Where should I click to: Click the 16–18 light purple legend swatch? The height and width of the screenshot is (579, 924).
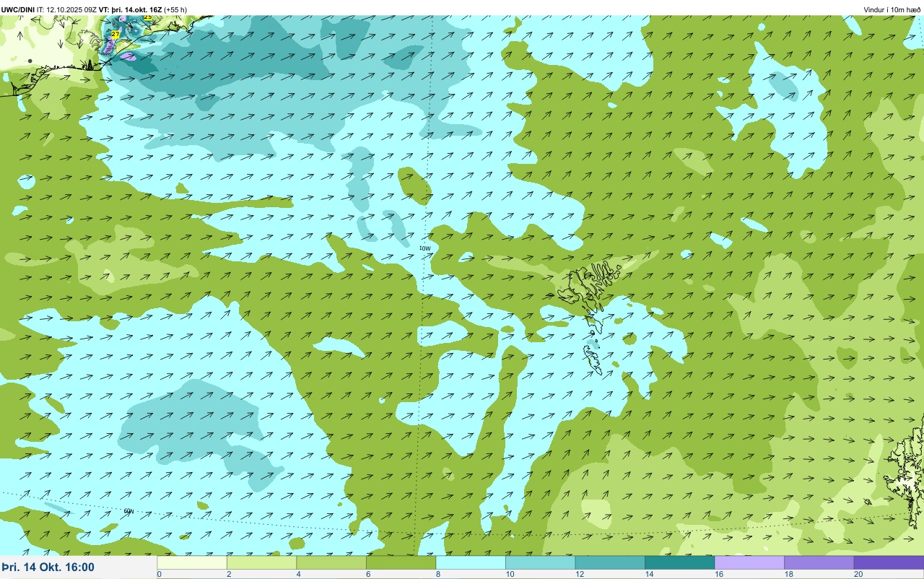(749, 562)
